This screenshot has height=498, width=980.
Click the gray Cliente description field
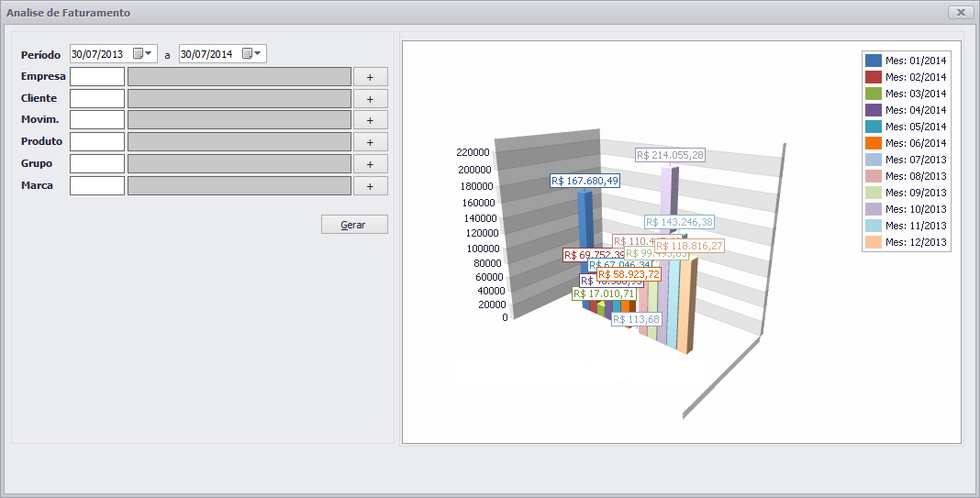click(239, 99)
